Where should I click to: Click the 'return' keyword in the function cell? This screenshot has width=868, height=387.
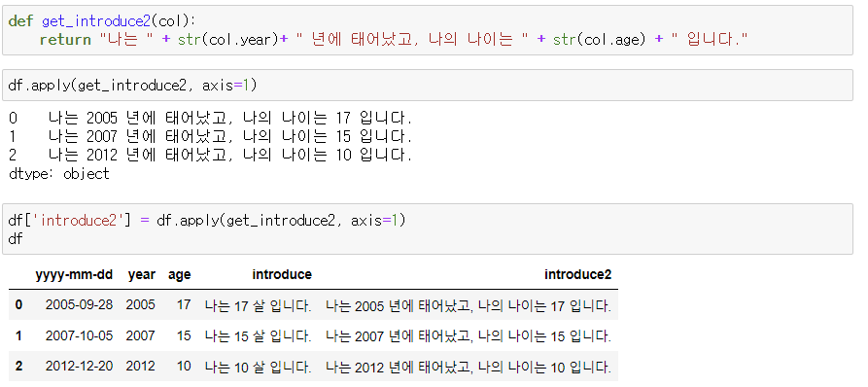pos(65,40)
